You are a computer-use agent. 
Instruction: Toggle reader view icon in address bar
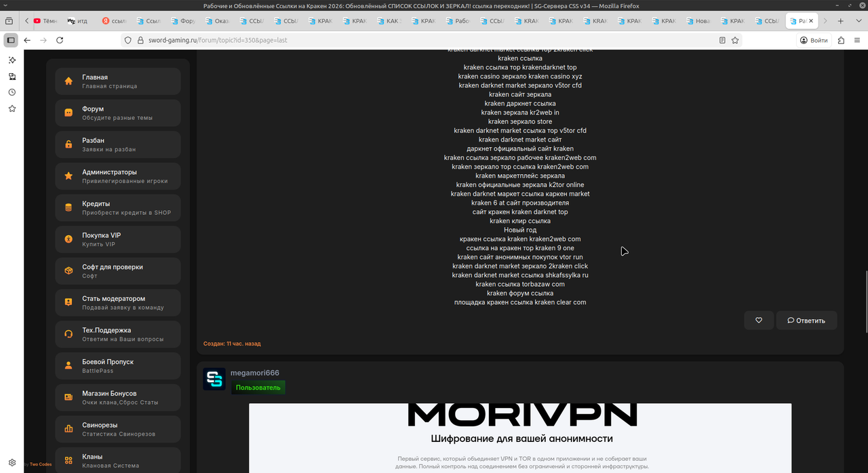click(x=722, y=40)
